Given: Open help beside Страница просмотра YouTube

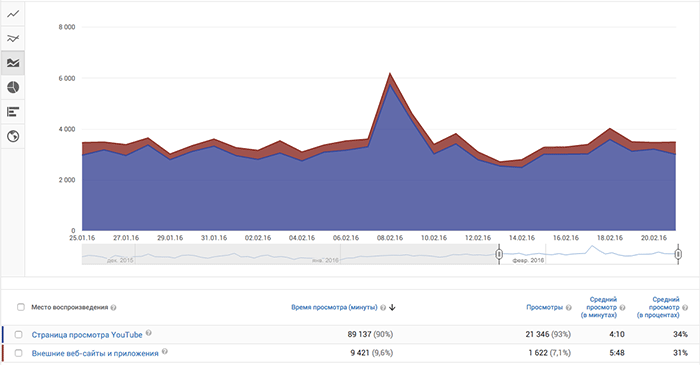Looking at the screenshot, I should [x=149, y=333].
